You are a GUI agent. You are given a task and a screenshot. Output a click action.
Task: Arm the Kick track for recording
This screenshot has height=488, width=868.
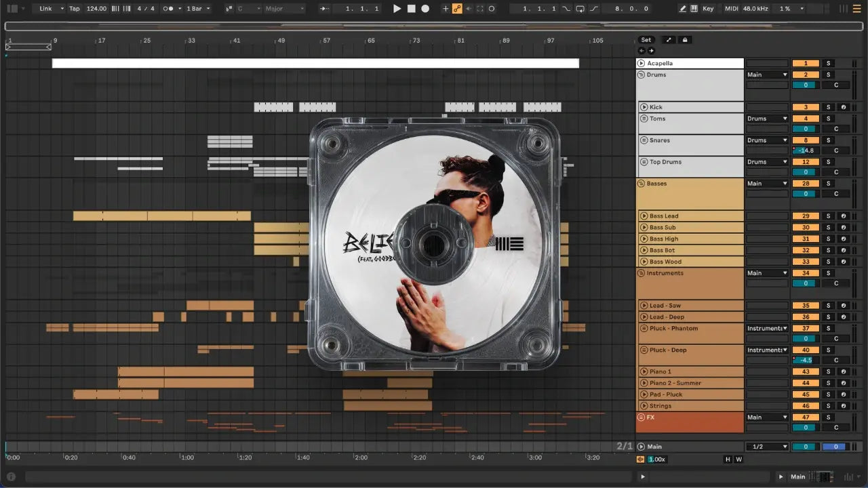tap(843, 107)
